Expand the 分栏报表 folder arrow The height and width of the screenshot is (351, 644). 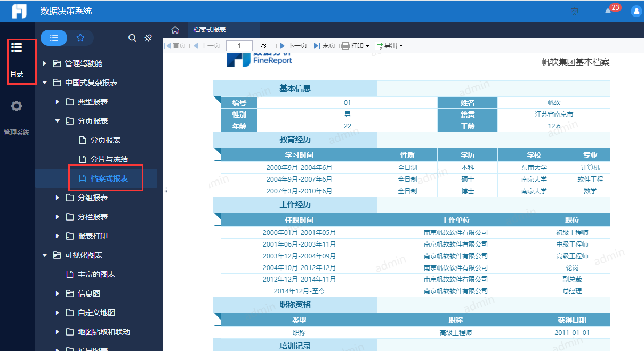point(58,217)
